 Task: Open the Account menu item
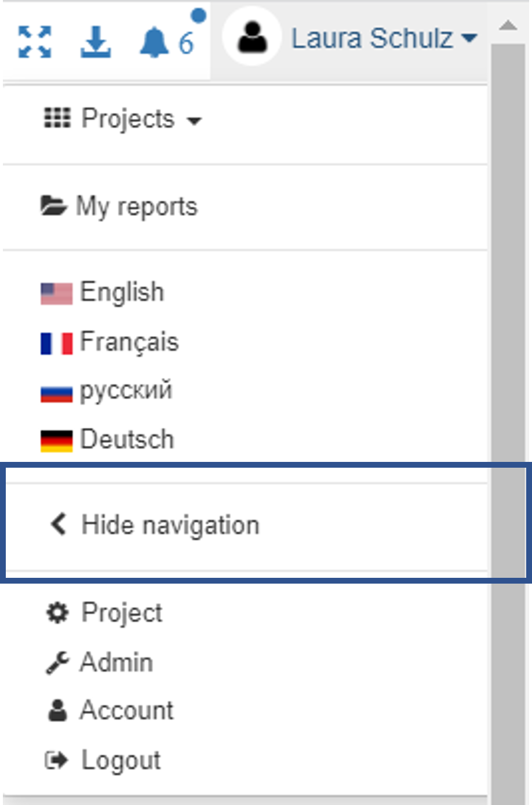pos(126,711)
